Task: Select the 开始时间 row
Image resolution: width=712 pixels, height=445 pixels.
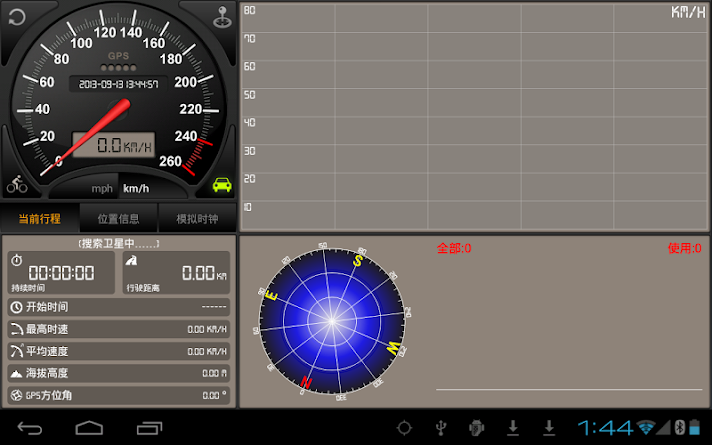Action: tap(119, 307)
